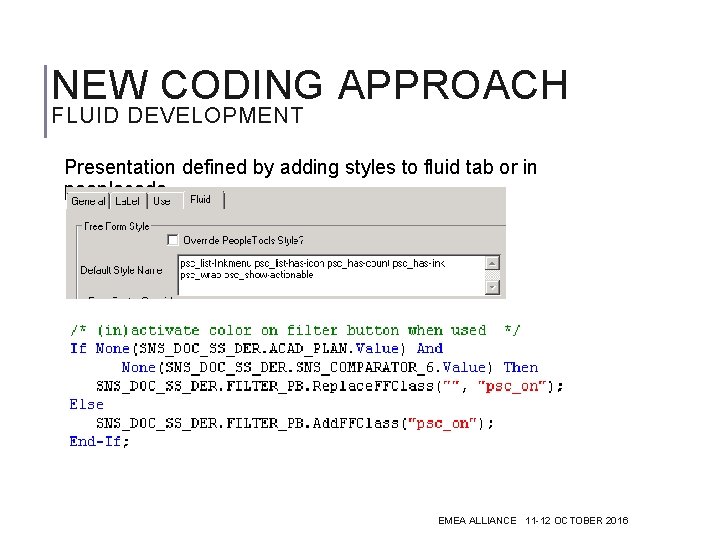Select the Use tab
Screen dimensions: 720x540
[x=162, y=201]
